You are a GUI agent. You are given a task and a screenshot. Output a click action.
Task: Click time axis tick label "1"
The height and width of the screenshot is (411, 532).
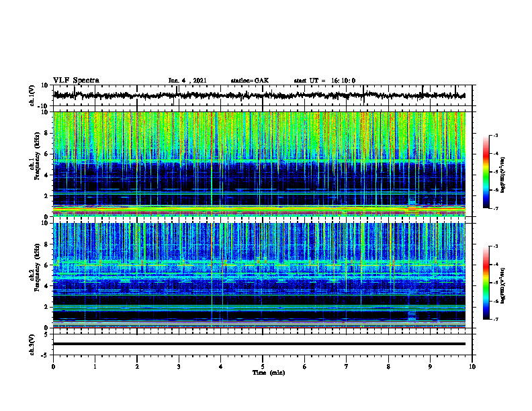95,367
